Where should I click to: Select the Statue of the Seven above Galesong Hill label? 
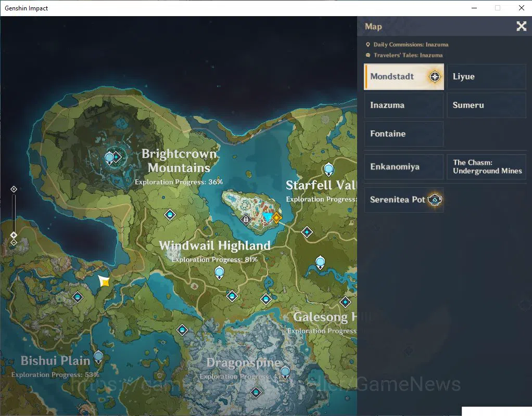point(320,263)
